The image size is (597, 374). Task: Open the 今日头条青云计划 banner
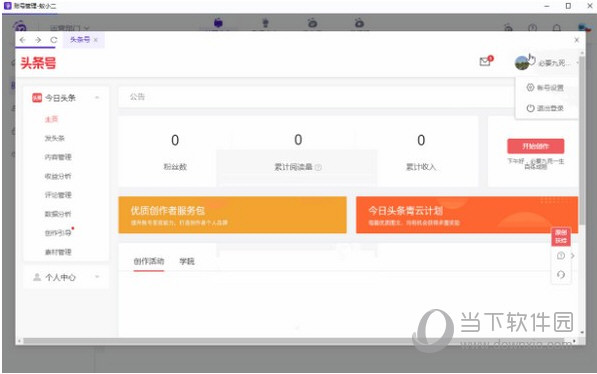tap(467, 215)
